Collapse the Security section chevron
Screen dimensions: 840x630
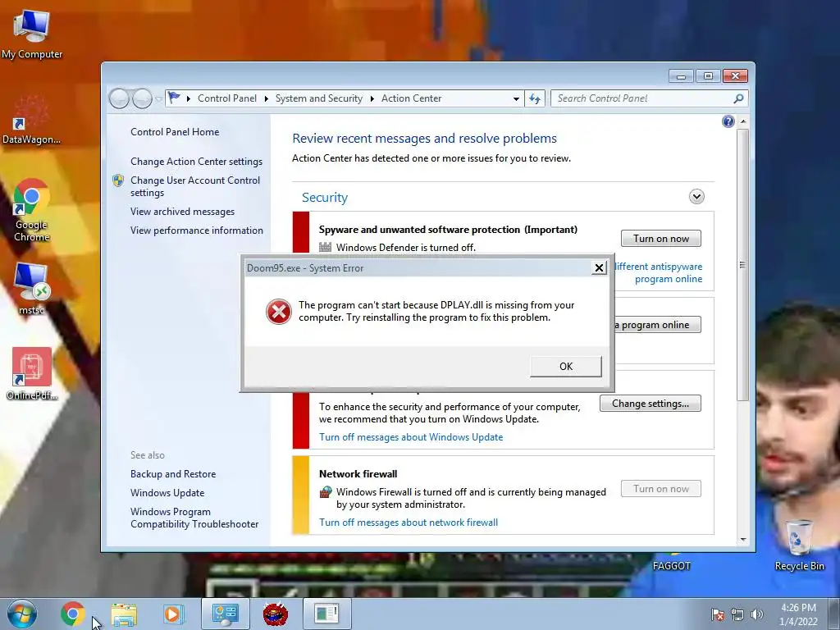point(696,197)
